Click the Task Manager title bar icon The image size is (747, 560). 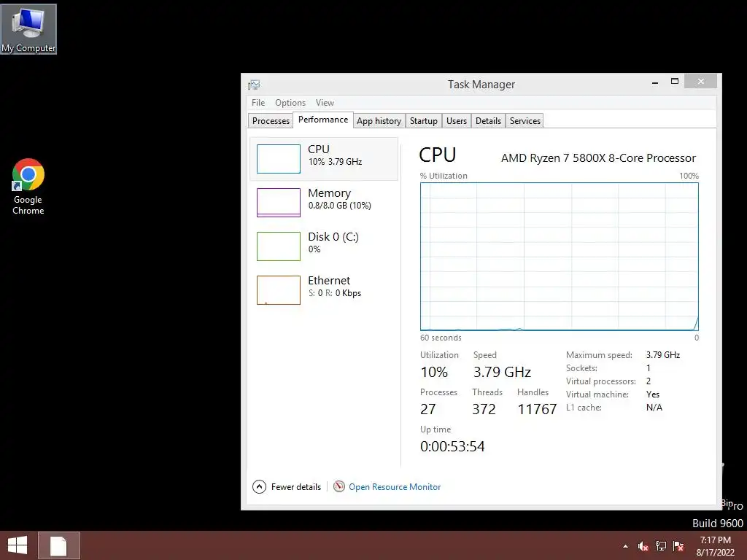(254, 85)
